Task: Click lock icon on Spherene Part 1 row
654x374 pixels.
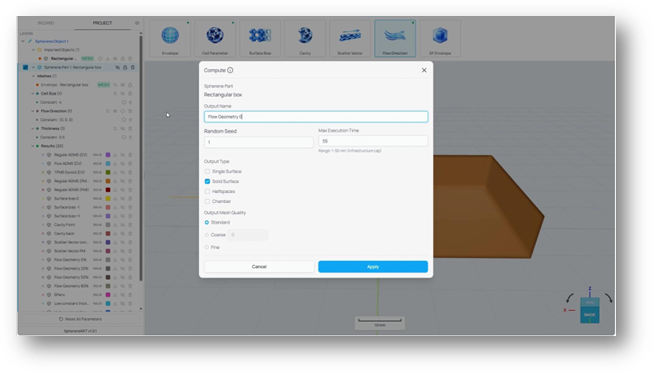Action: [x=125, y=67]
